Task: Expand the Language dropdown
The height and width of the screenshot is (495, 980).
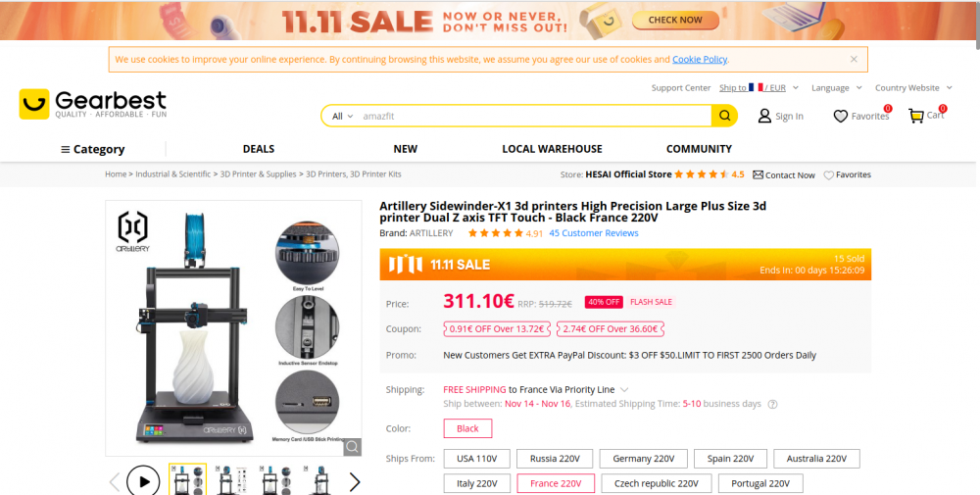Action: tap(836, 88)
